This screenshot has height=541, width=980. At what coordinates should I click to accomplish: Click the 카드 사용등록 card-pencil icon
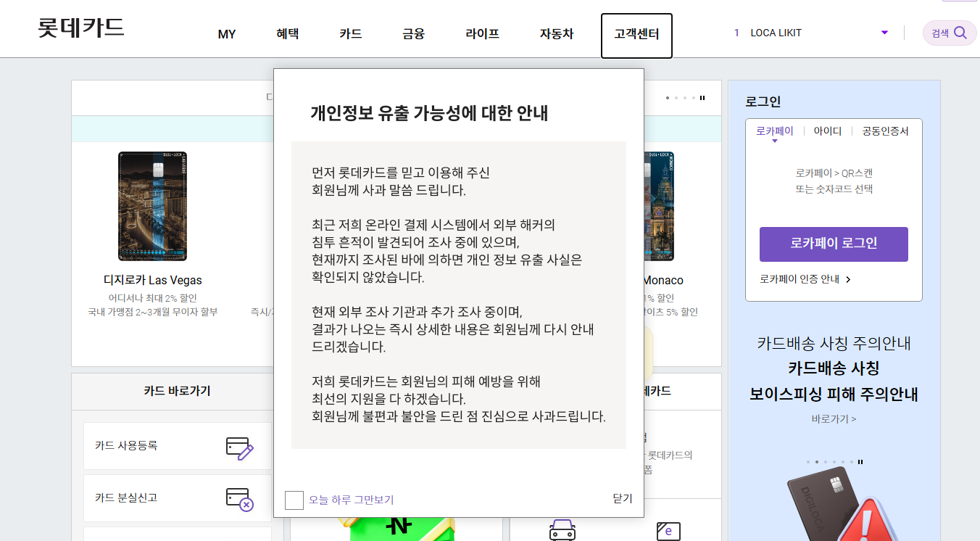pyautogui.click(x=239, y=447)
